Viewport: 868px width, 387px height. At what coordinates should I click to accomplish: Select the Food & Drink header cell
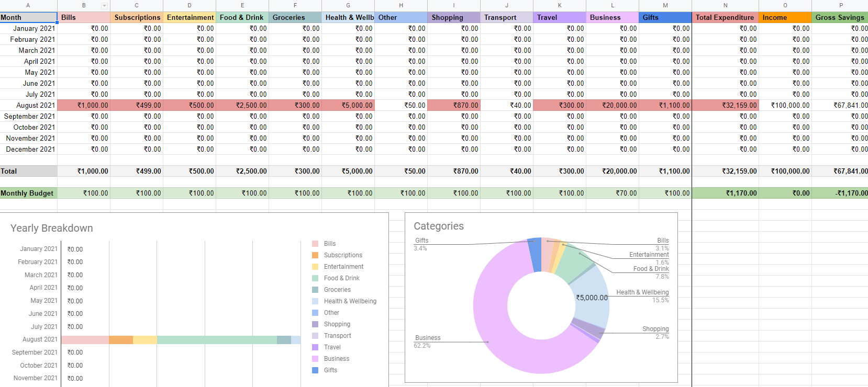[242, 17]
